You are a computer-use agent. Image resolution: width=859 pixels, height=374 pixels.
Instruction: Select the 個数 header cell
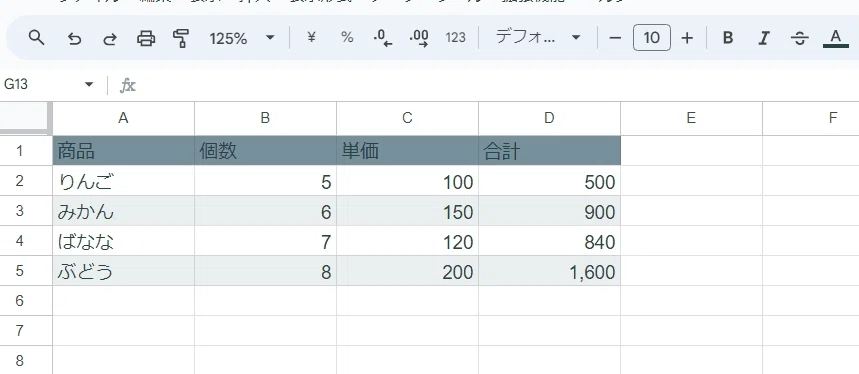tap(265, 151)
